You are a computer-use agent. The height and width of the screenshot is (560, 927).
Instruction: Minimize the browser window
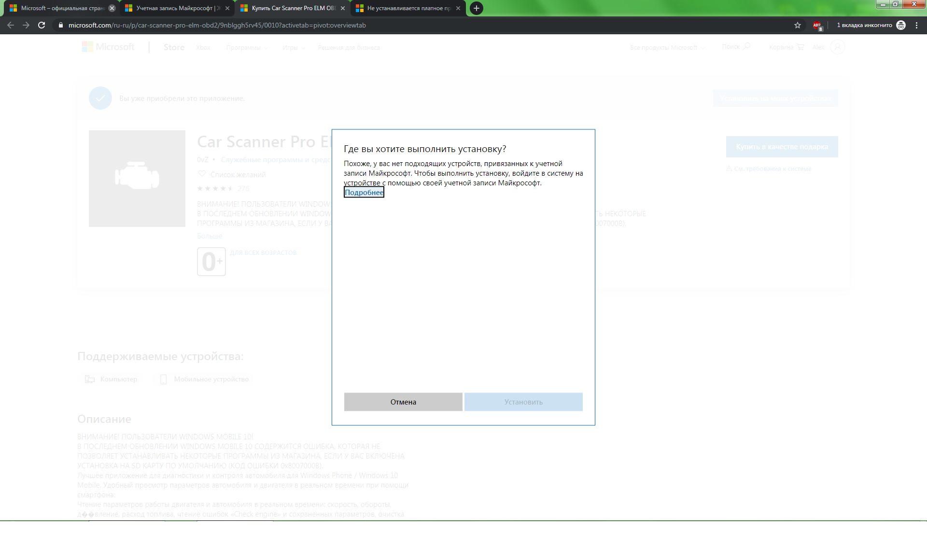point(883,4)
